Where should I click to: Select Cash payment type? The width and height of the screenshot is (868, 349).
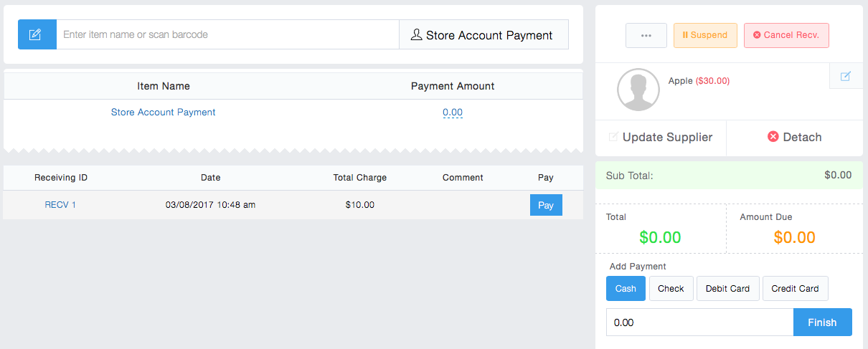(626, 289)
